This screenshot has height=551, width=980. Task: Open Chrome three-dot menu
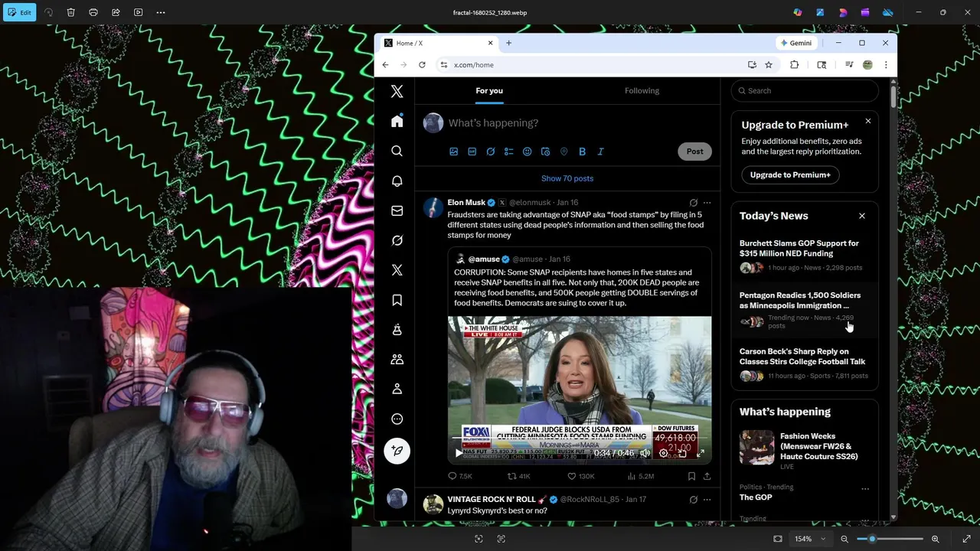tap(886, 65)
